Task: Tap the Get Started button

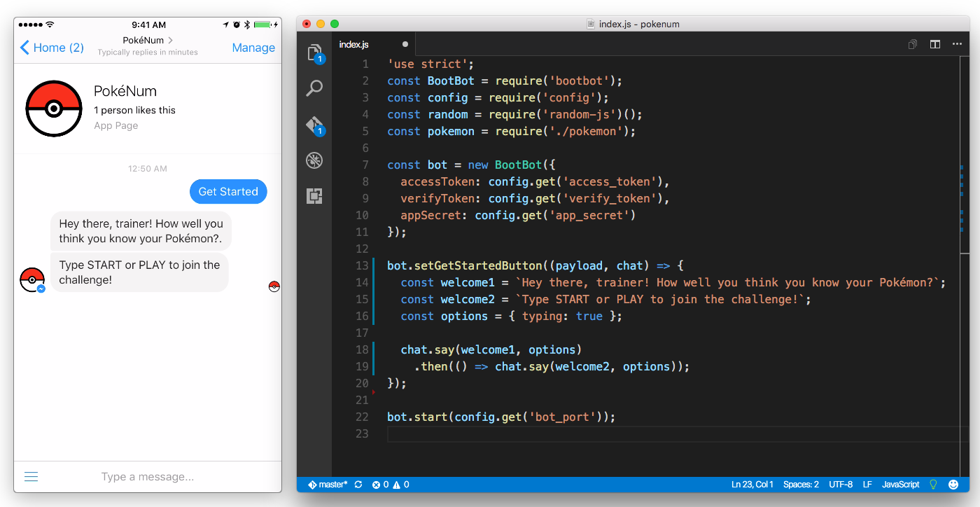Action: [x=228, y=191]
